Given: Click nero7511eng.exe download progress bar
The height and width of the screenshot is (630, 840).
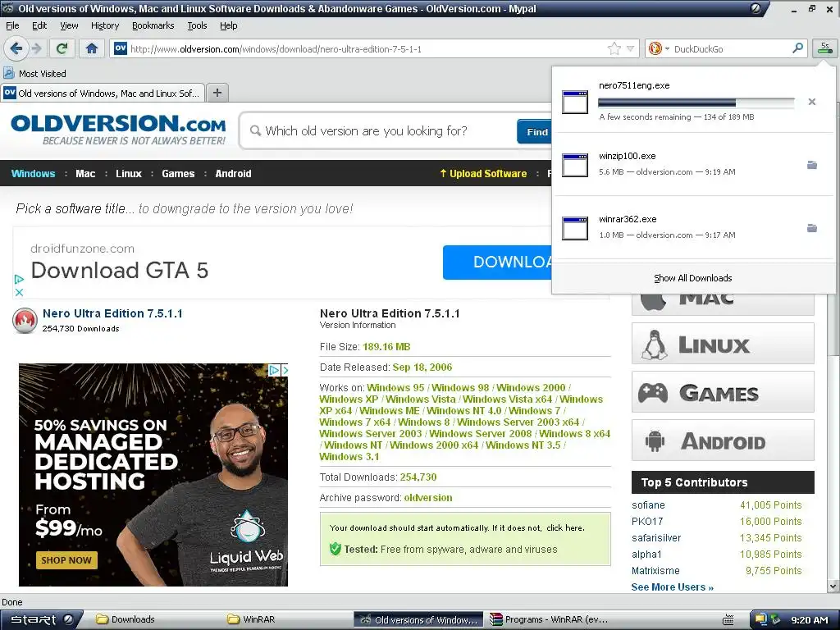Looking at the screenshot, I should [696, 103].
